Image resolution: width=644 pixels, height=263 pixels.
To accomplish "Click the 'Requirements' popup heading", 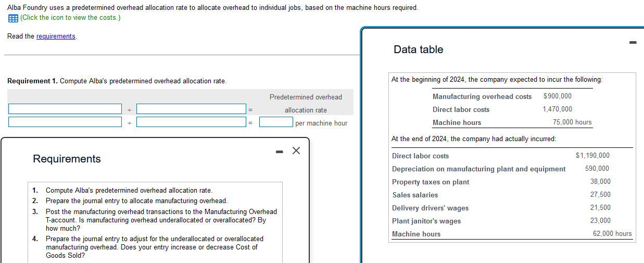I will tap(67, 159).
